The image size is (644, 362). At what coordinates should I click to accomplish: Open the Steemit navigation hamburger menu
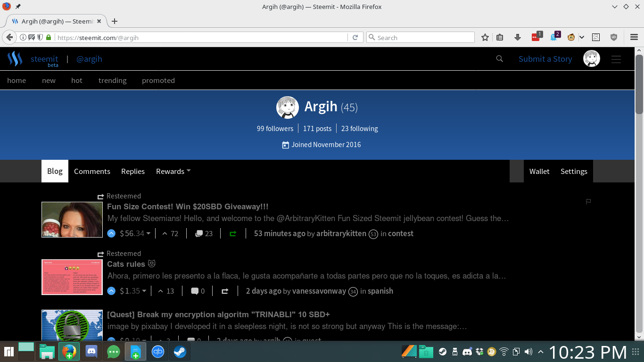616,59
